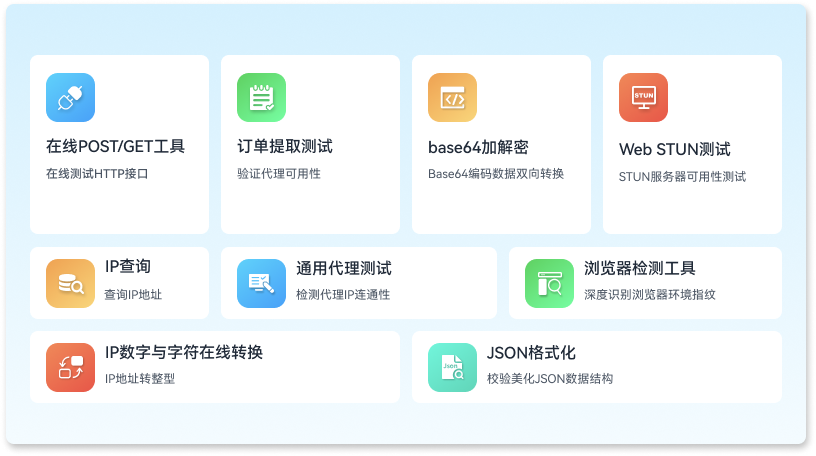This screenshot has width=816, height=456.
Task: Click the blue plug icon for POST/GET tool
Action: tap(70, 98)
